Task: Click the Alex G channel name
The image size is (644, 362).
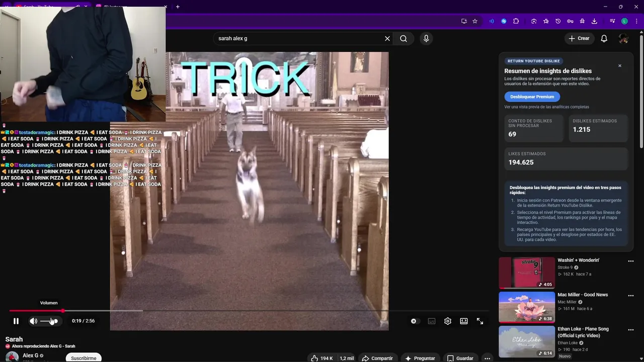Action: pyautogui.click(x=30, y=355)
